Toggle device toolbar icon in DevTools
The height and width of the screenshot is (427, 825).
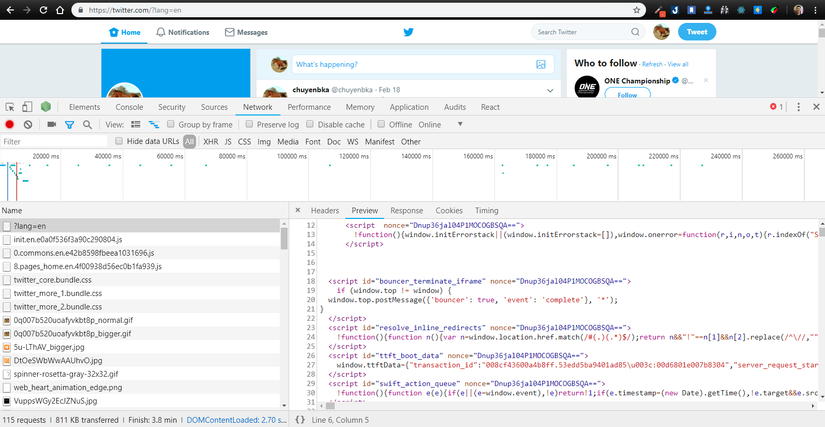click(x=27, y=107)
